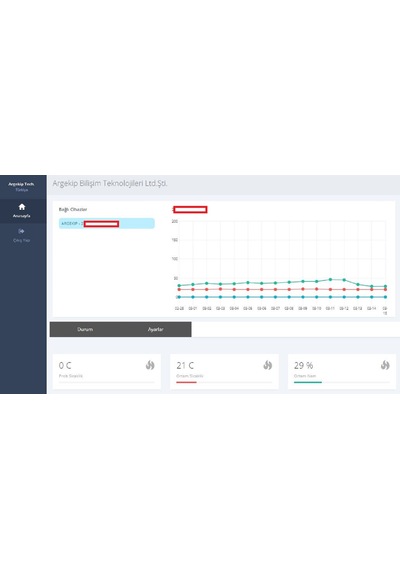
Task: Click the Çıkış Yap label in sidebar
Action: pyautogui.click(x=21, y=240)
